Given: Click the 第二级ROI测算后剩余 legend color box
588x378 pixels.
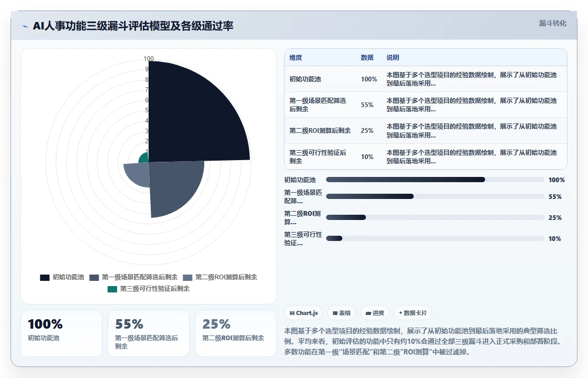Looking at the screenshot, I should [x=187, y=278].
